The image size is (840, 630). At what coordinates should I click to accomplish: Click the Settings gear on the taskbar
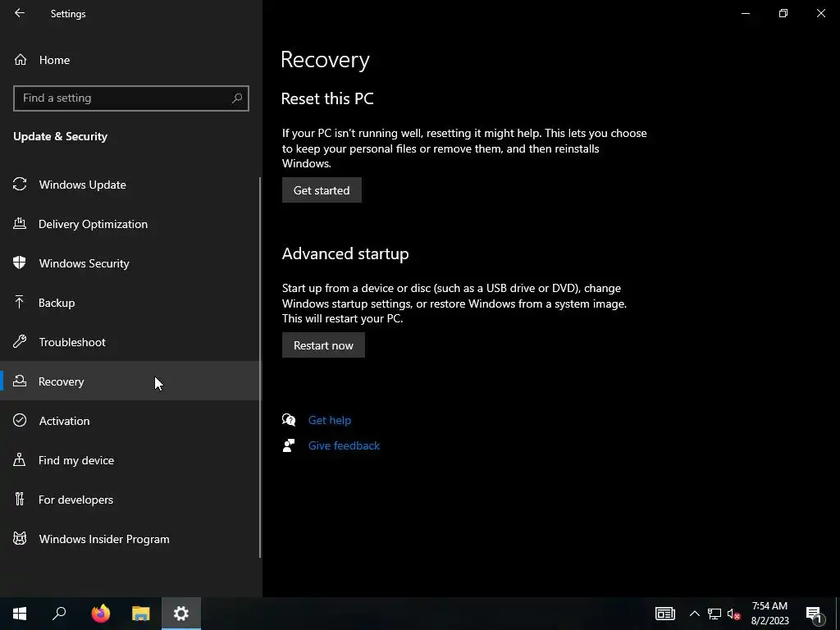point(181,614)
